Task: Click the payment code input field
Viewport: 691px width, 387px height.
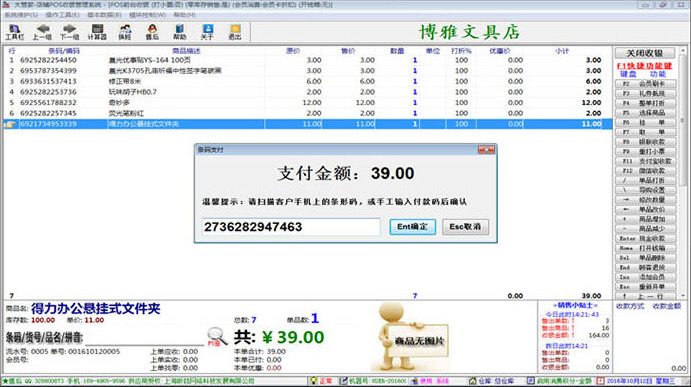Action: point(291,227)
